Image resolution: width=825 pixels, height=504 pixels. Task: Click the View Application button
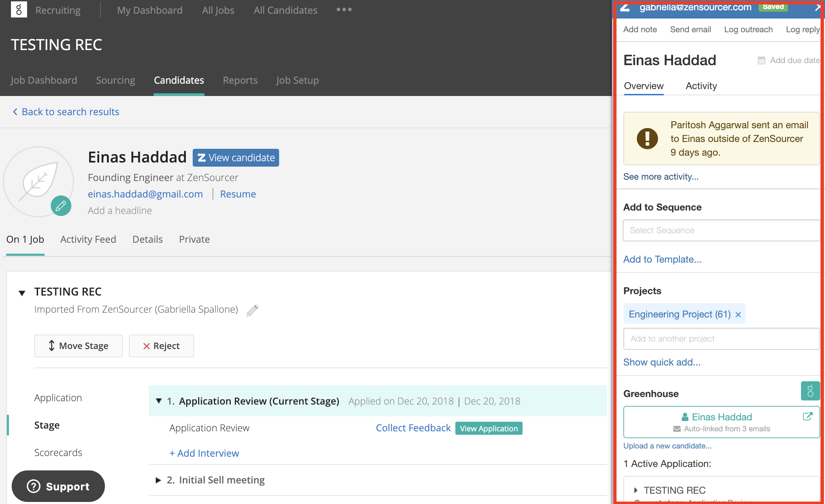point(489,428)
